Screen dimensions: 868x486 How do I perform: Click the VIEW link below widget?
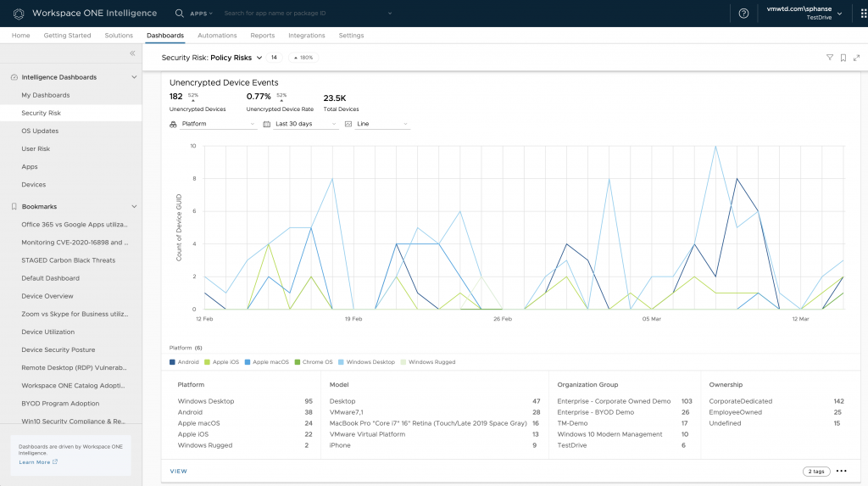178,471
